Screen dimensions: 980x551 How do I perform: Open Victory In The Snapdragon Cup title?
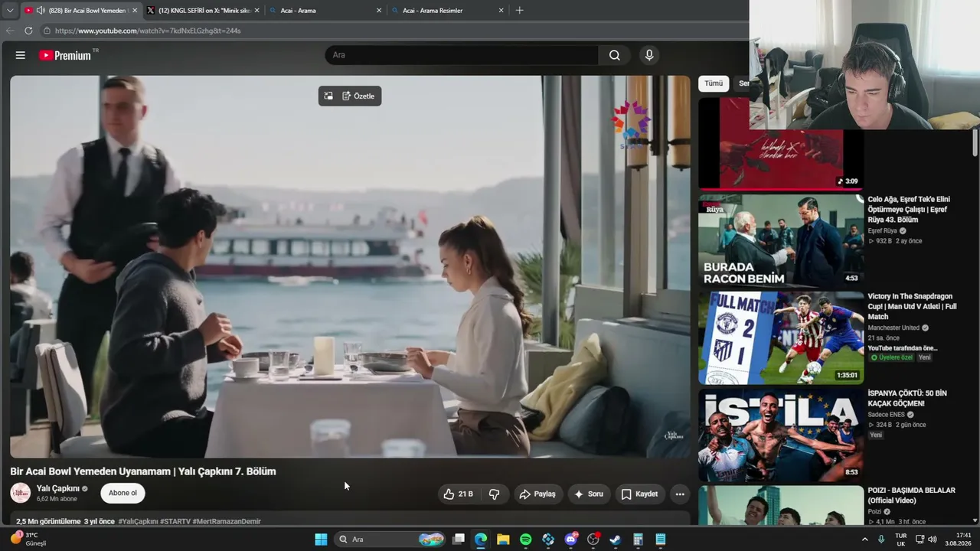(912, 306)
